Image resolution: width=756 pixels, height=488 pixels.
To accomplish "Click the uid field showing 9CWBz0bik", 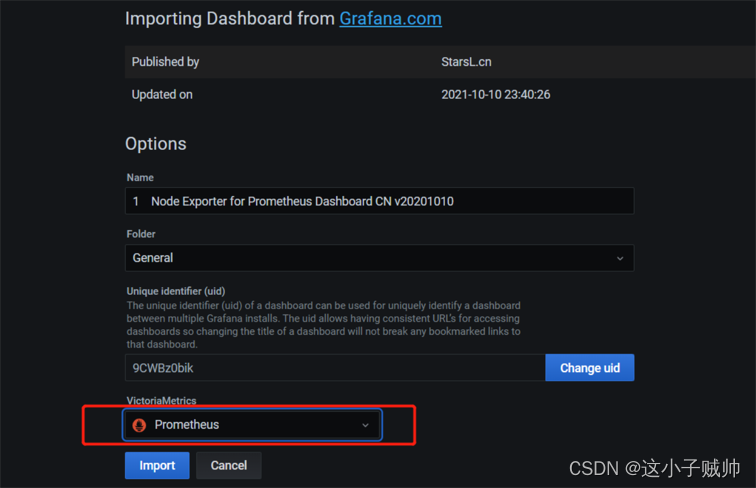I will tap(335, 368).
